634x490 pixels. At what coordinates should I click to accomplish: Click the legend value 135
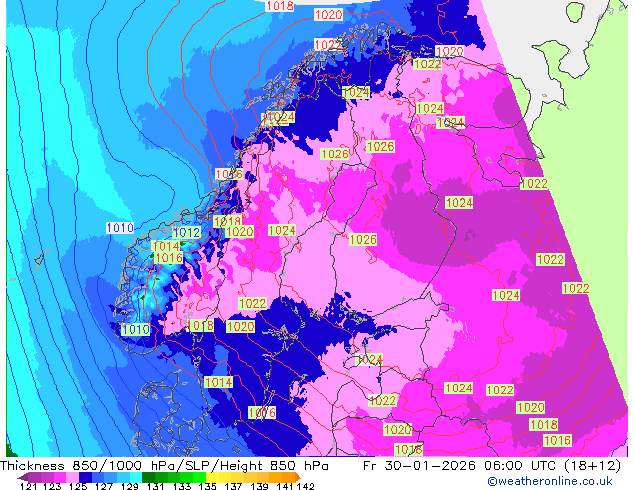207,486
